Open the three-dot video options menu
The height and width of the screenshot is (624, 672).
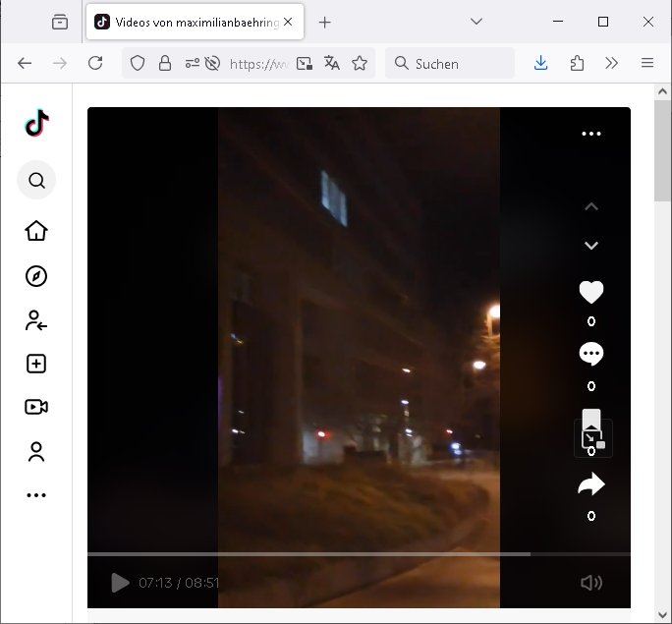pyautogui.click(x=590, y=134)
